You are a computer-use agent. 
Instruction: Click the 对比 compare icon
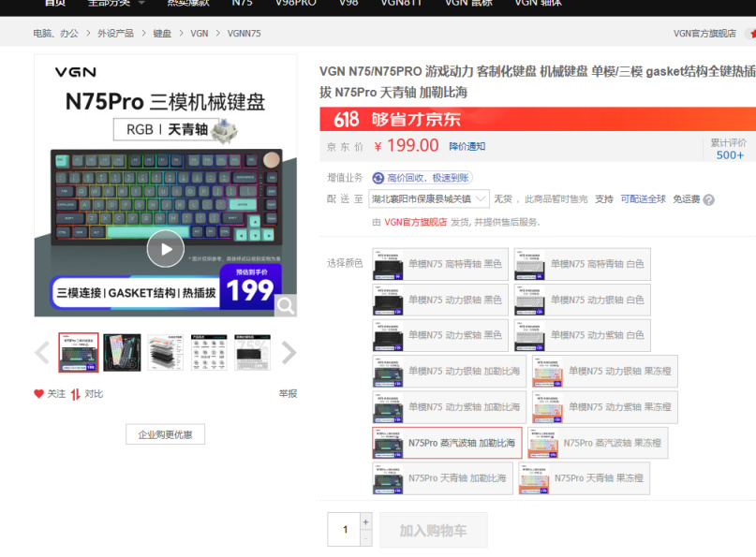pyautogui.click(x=75, y=394)
